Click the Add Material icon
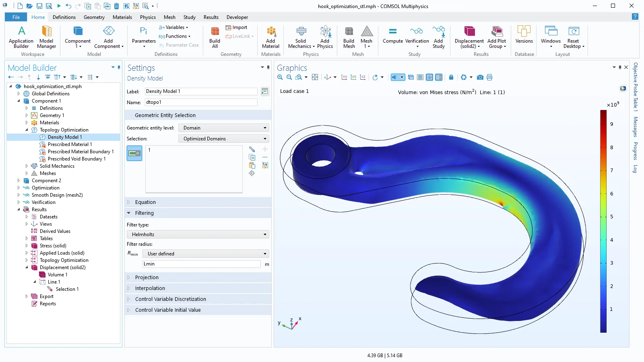Viewport: 644px width, 362px height. pyautogui.click(x=270, y=37)
